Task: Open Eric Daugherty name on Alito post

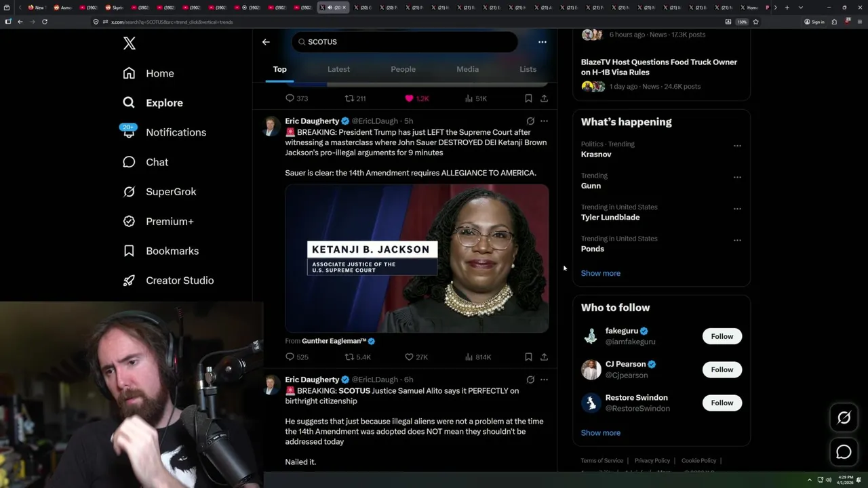Action: [312, 380]
